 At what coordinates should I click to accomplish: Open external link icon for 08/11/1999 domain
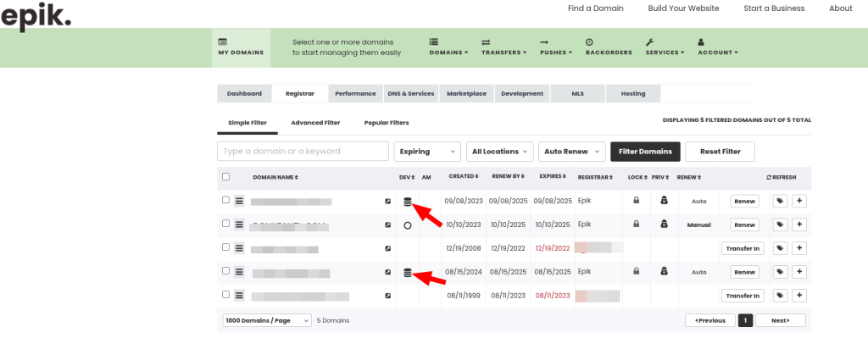coord(388,296)
